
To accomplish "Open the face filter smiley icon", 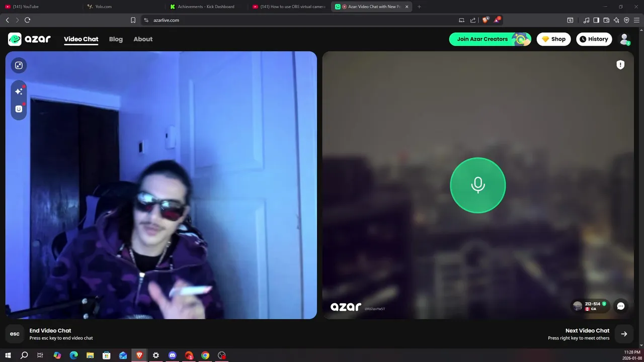I will pos(19,109).
